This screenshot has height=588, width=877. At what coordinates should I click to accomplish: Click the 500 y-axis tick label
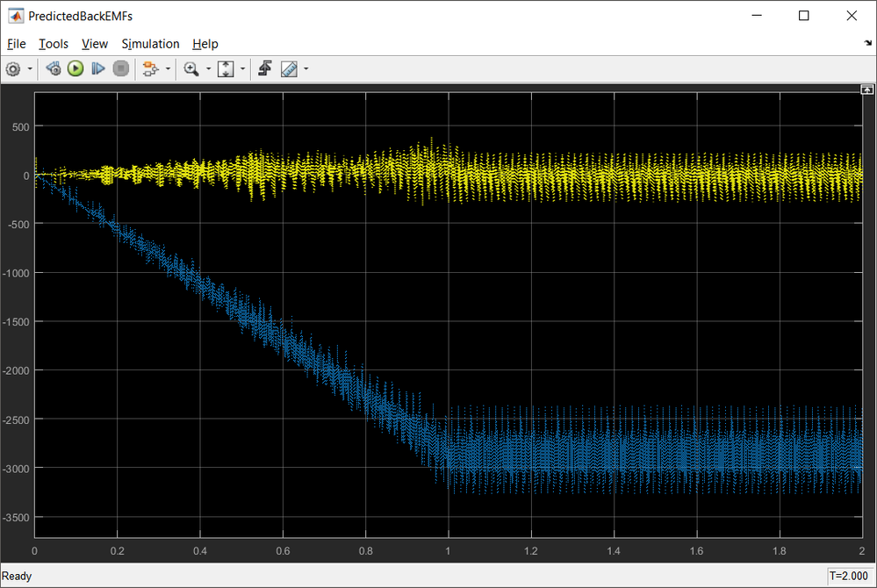click(x=21, y=127)
